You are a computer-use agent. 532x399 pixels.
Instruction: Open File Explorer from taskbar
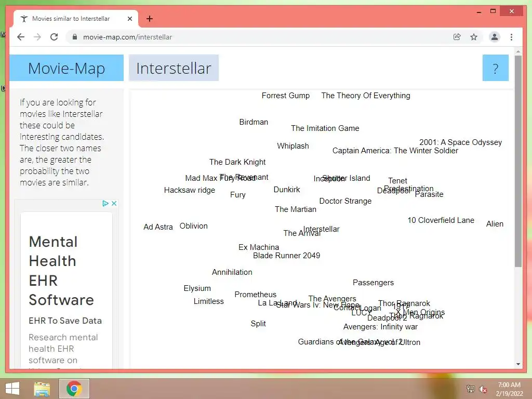[42, 389]
